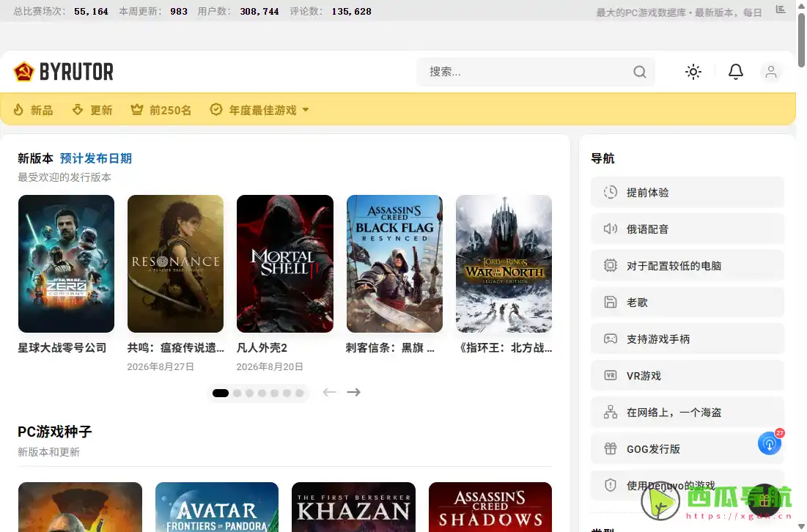
Task: Open the 更新 menu item
Action: 92,110
